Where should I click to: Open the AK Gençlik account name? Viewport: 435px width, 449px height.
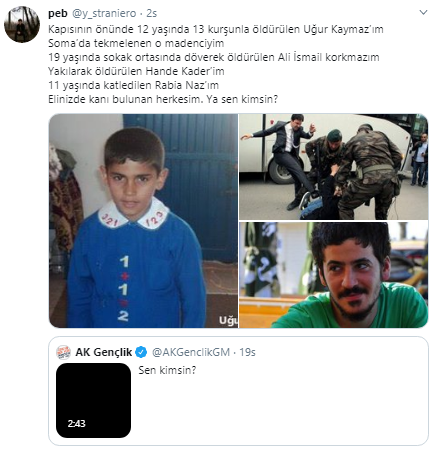(104, 352)
